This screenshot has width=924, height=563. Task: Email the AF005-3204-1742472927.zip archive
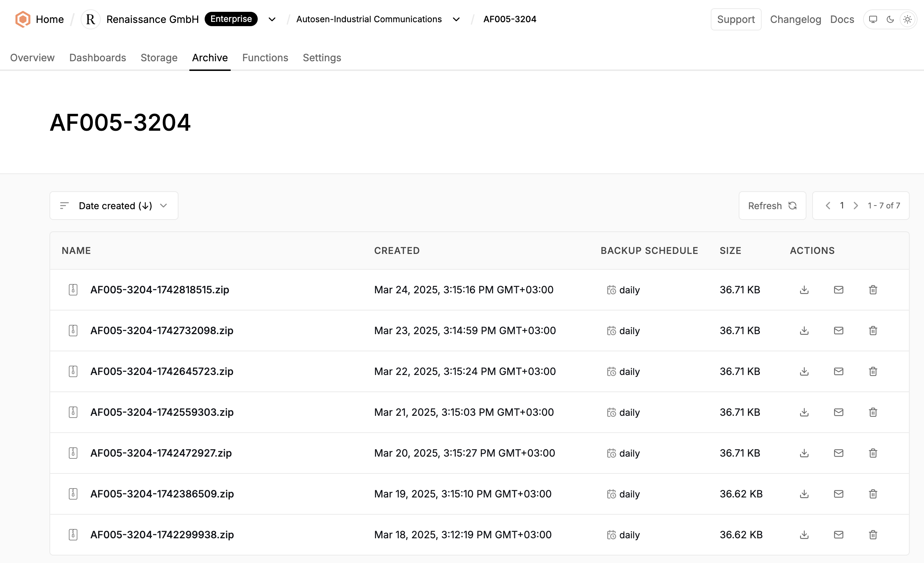[x=838, y=453]
